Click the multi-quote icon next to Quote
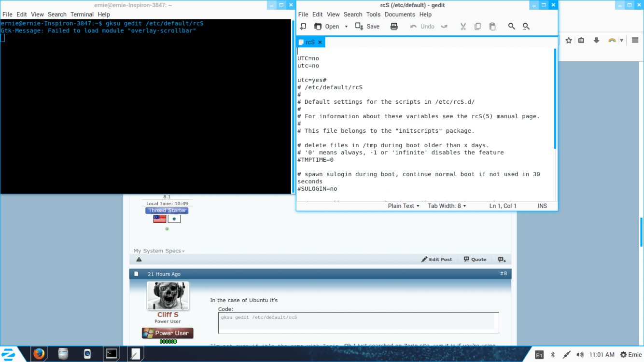This screenshot has height=362, width=644. pos(502,259)
